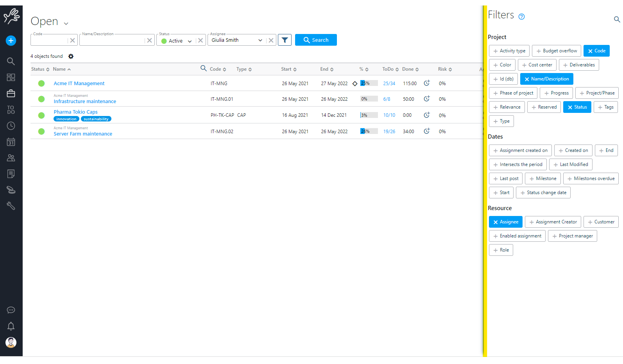Click the blue Search button
The width and height of the screenshot is (623, 364).
316,40
